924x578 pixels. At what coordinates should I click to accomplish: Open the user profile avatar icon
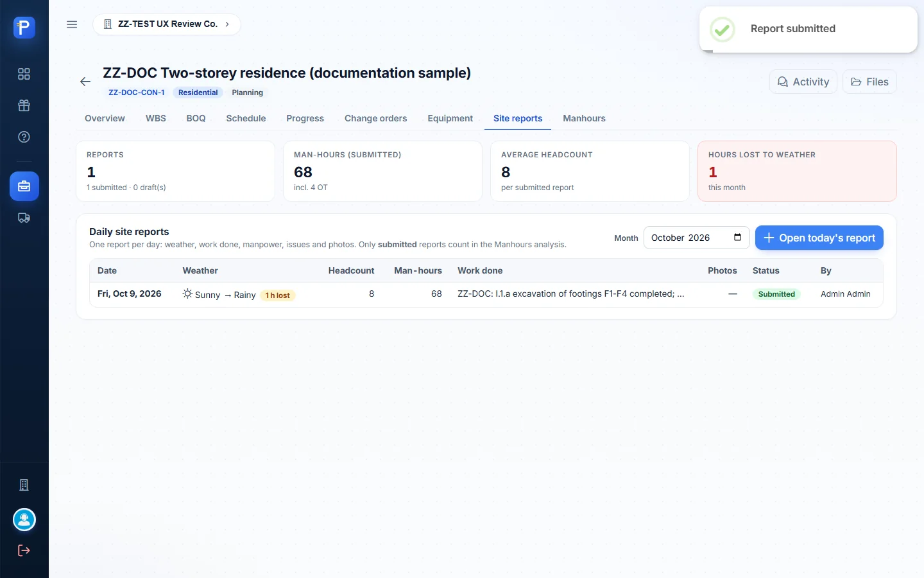pos(24,520)
